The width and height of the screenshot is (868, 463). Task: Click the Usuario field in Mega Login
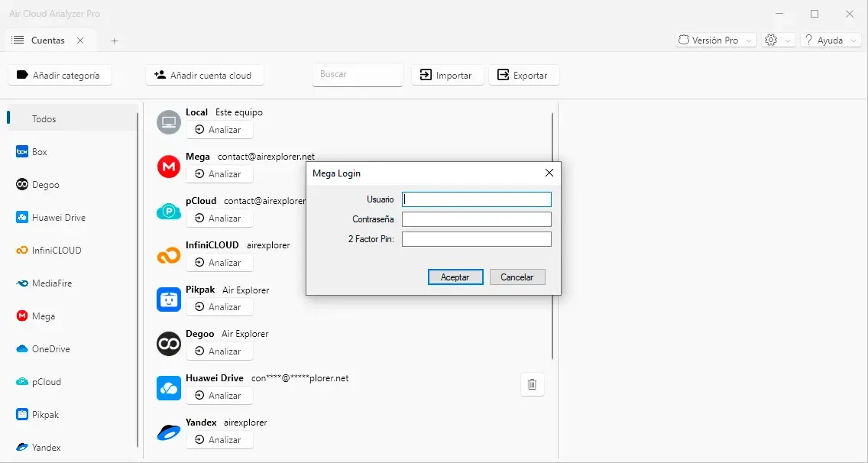pyautogui.click(x=477, y=199)
